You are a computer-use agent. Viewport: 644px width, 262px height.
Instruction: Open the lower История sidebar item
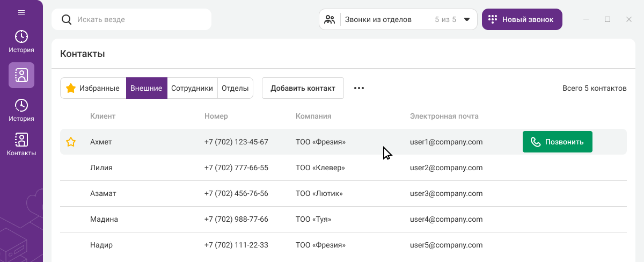click(x=21, y=110)
